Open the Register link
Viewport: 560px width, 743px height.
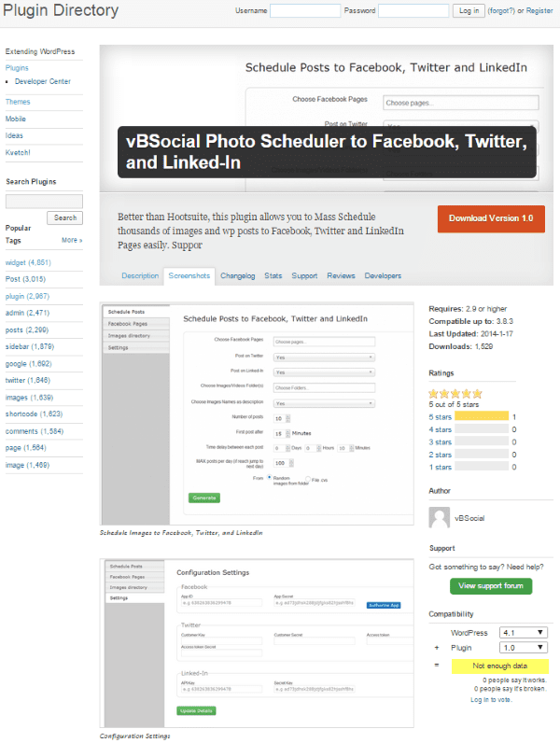pyautogui.click(x=539, y=11)
